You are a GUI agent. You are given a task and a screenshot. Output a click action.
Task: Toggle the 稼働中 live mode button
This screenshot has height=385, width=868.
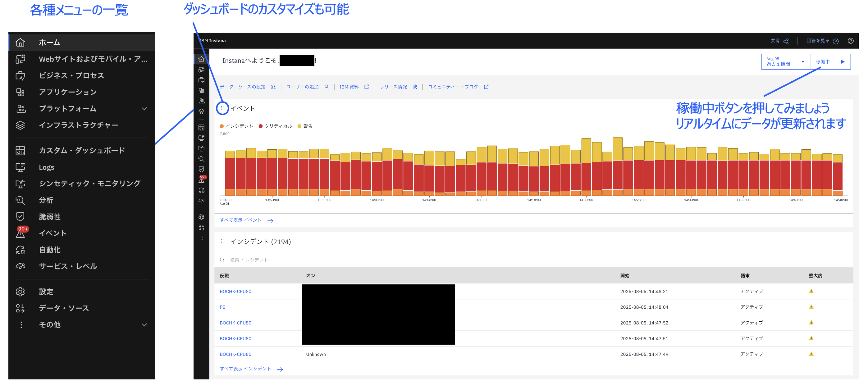(830, 62)
